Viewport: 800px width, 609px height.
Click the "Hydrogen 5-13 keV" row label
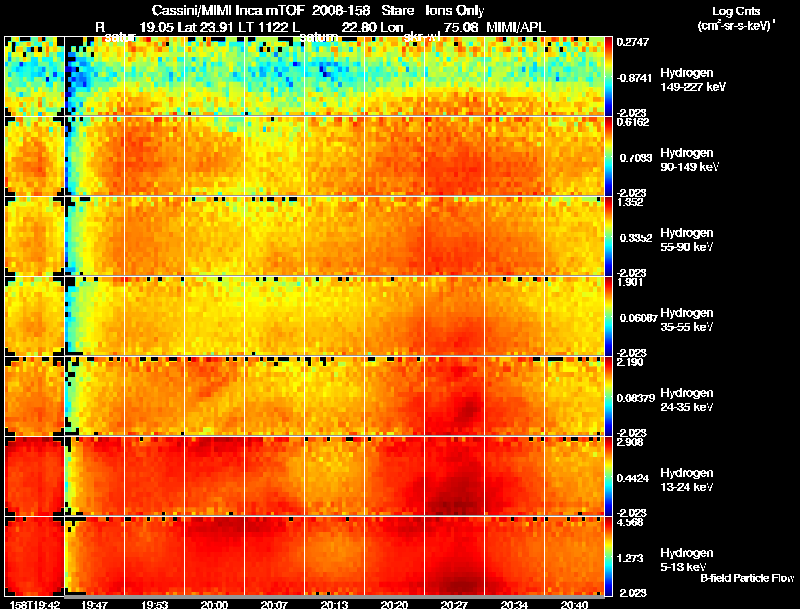point(687,560)
